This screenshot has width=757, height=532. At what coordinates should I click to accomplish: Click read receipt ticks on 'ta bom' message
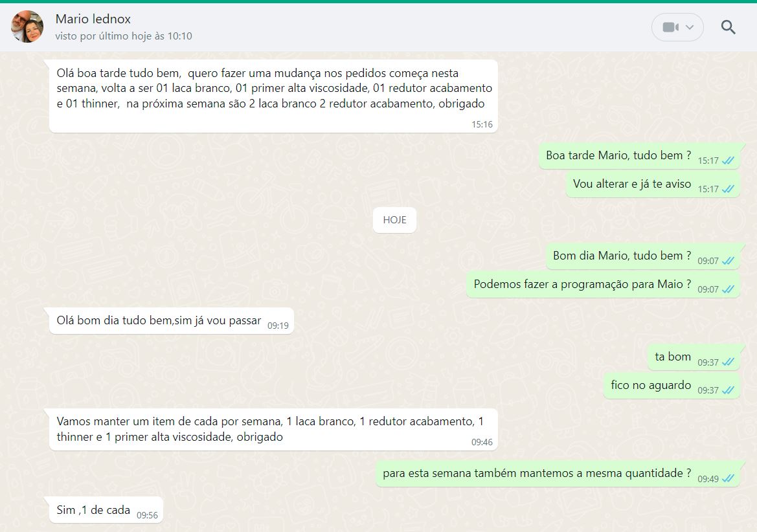pyautogui.click(x=728, y=362)
